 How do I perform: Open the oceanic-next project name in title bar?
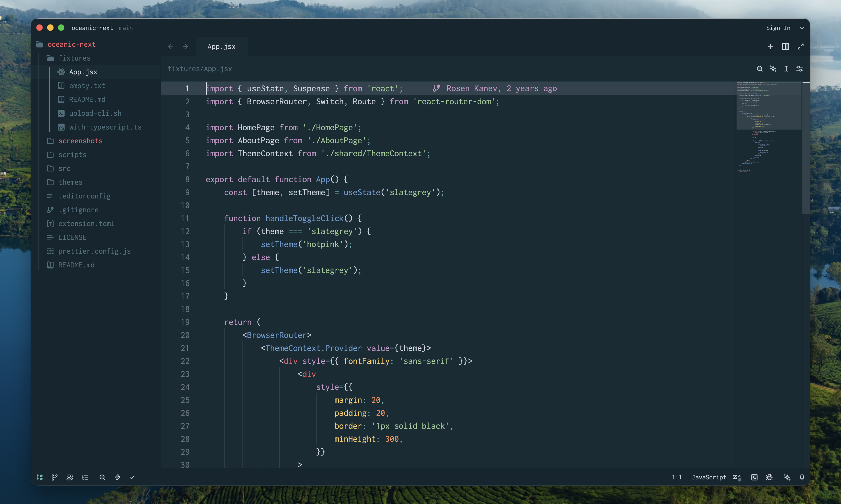(x=92, y=28)
